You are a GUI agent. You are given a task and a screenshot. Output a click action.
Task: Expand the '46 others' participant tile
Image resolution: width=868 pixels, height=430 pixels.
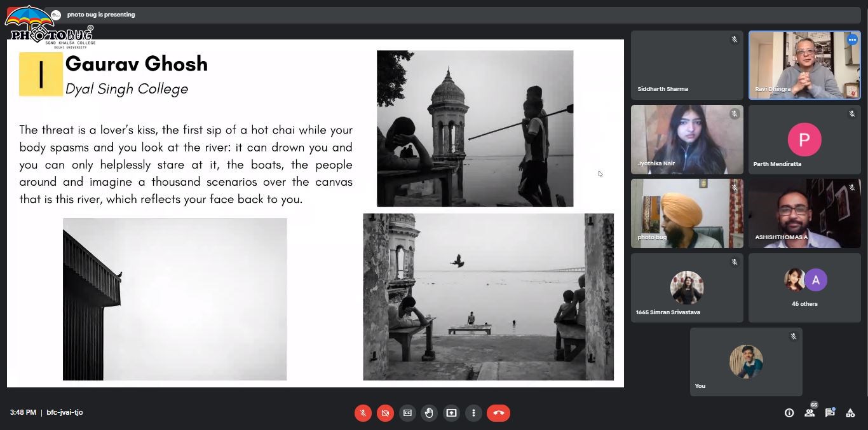coord(804,287)
